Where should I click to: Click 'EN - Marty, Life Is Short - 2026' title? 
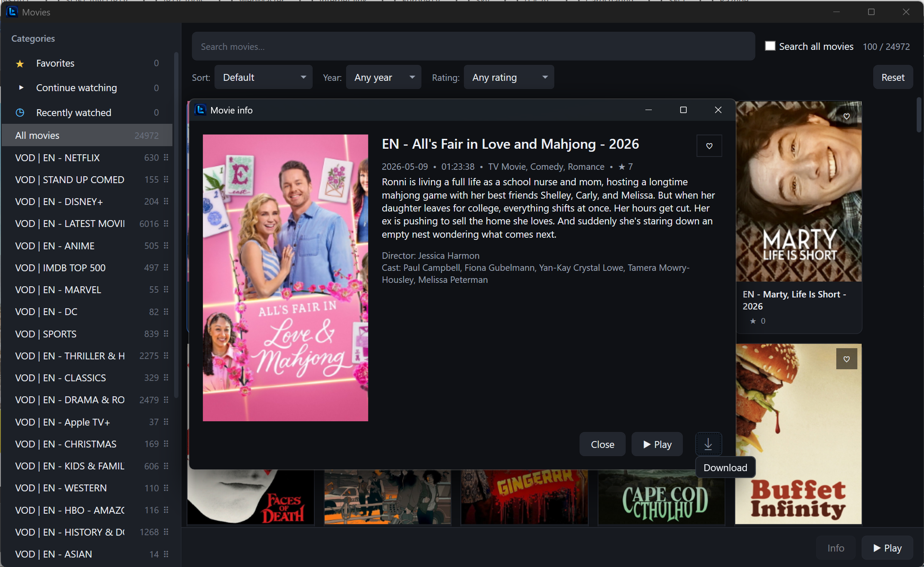[x=794, y=300]
